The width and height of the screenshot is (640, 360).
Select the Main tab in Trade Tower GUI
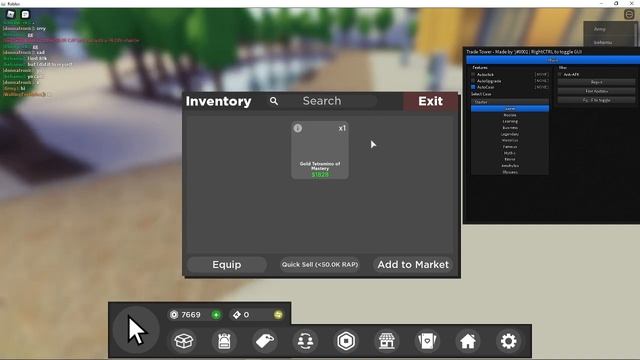coord(553,60)
